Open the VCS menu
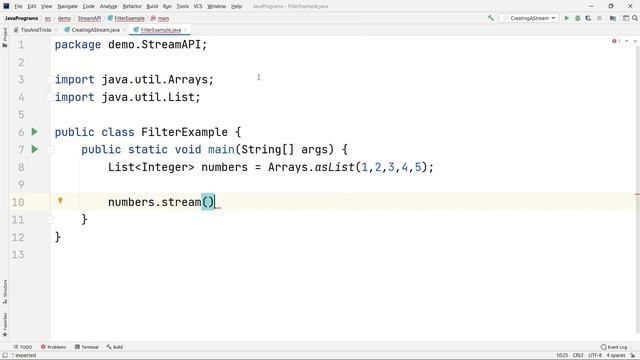The width and height of the screenshot is (640, 360). [198, 6]
